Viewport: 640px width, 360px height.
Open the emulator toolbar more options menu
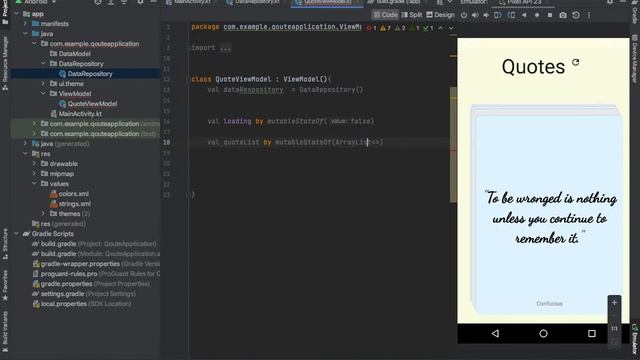tap(589, 15)
